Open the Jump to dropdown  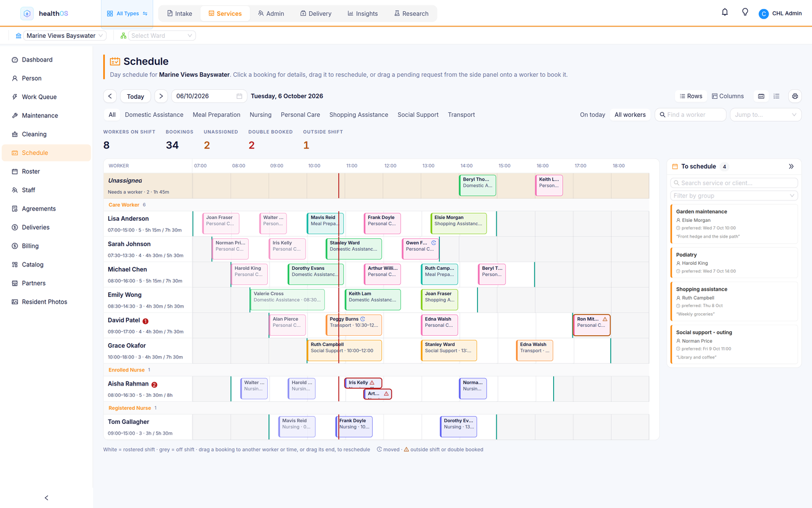[766, 115]
